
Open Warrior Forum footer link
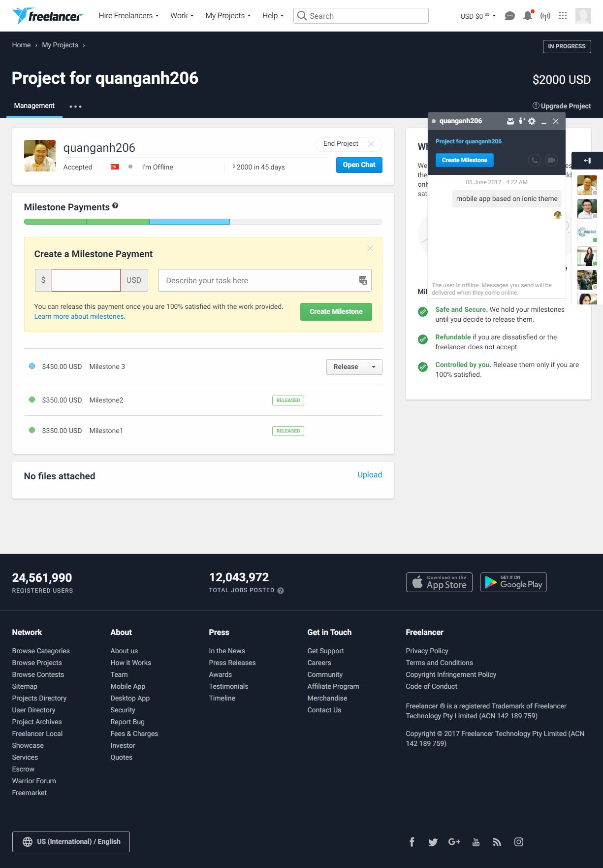coord(34,781)
